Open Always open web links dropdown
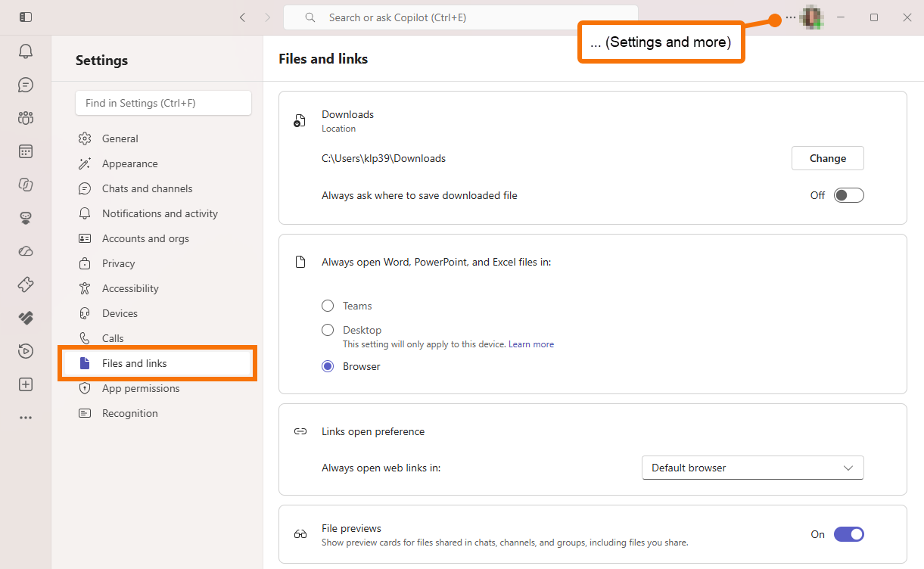Screen dimensions: 924x569 point(752,468)
